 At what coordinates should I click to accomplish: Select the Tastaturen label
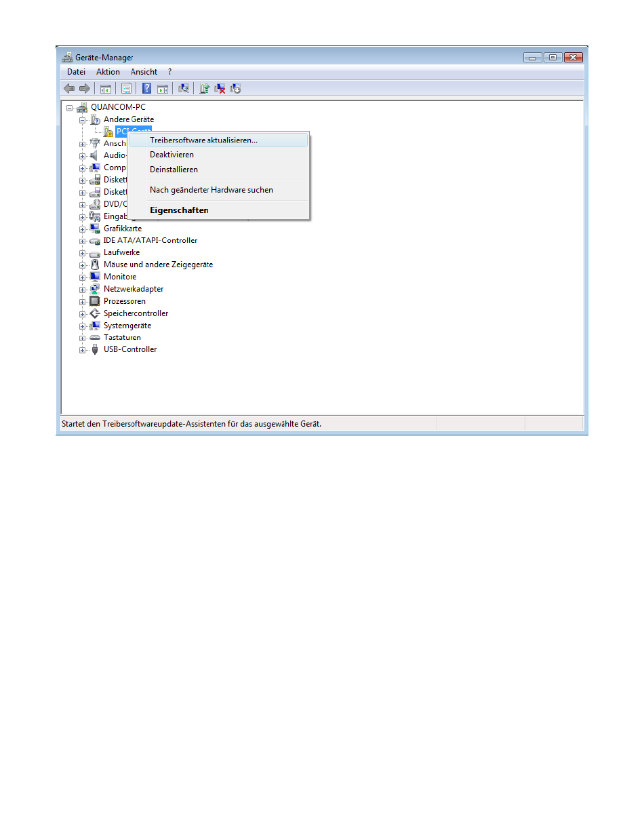pos(123,338)
